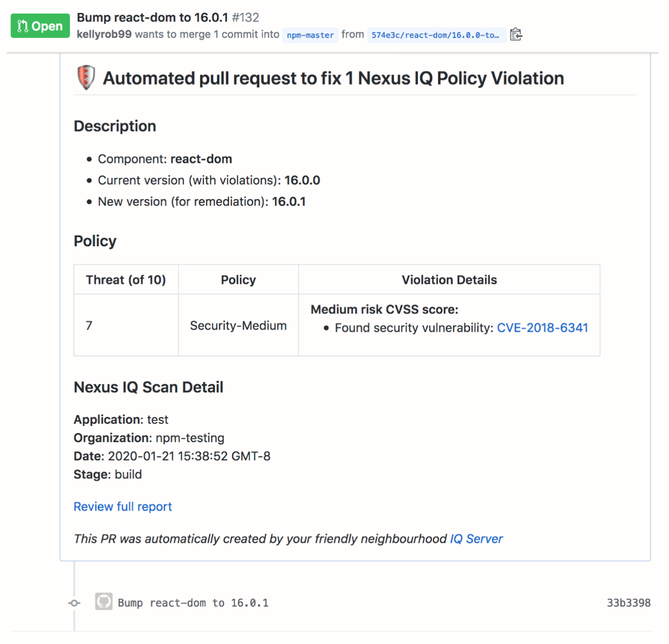Image resolution: width=669 pixels, height=644 pixels.
Task: Click the pull request title at top
Action: tap(152, 17)
